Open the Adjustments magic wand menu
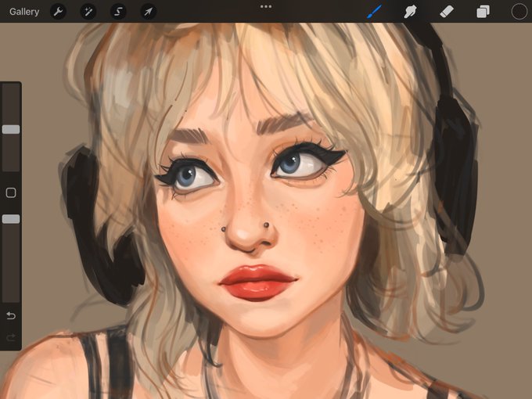The image size is (532, 399). click(x=88, y=12)
